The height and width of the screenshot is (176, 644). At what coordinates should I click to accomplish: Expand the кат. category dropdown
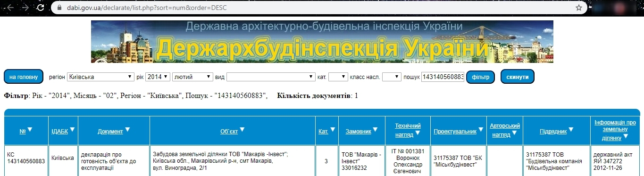tap(338, 77)
